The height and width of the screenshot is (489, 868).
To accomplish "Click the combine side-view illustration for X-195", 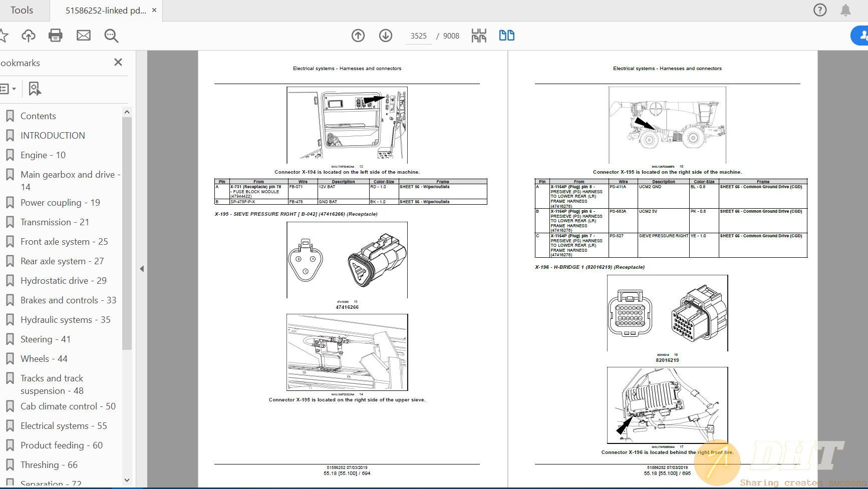I will tap(667, 125).
